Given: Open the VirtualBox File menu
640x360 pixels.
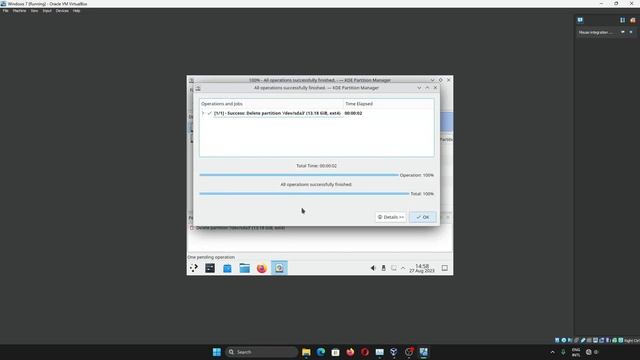Looking at the screenshot, I should [6, 11].
